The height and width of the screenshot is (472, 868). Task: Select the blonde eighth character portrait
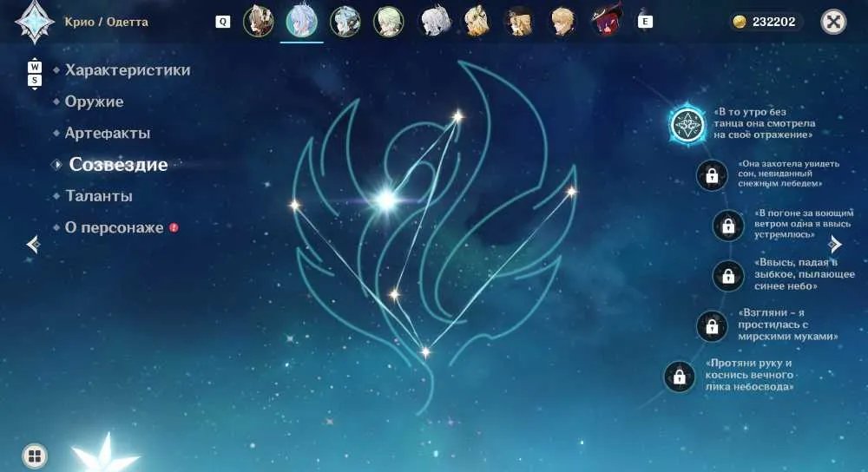(x=562, y=22)
